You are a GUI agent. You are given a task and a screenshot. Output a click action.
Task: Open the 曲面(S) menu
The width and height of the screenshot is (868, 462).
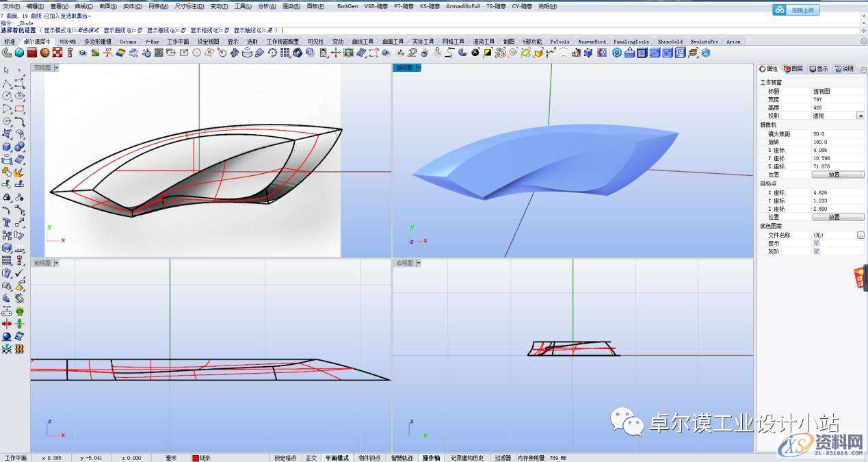point(107,6)
